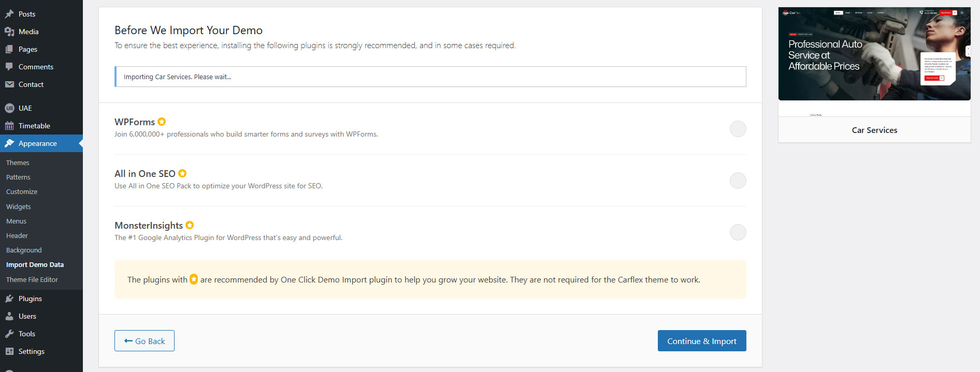Click the Comments bubble icon
The height and width of the screenshot is (372, 980).
9,67
